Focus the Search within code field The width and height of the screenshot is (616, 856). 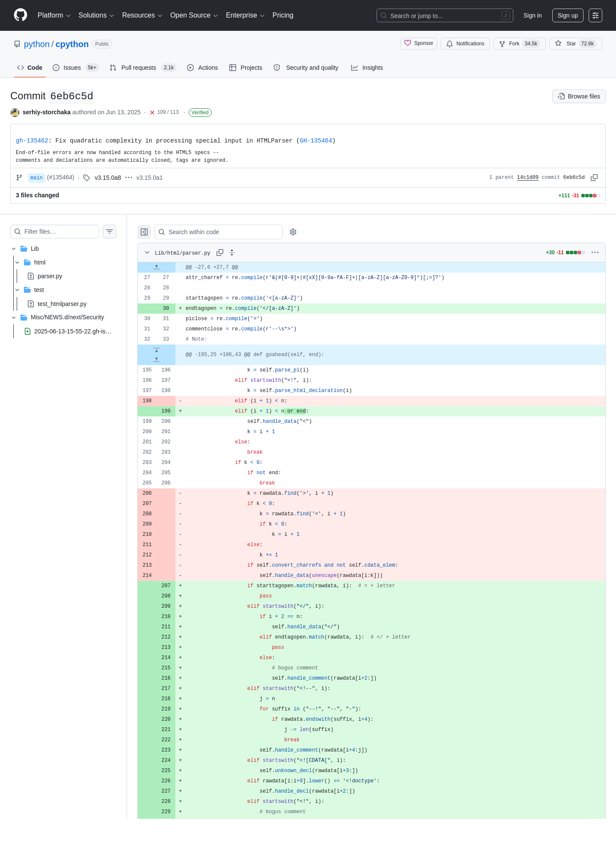(219, 232)
